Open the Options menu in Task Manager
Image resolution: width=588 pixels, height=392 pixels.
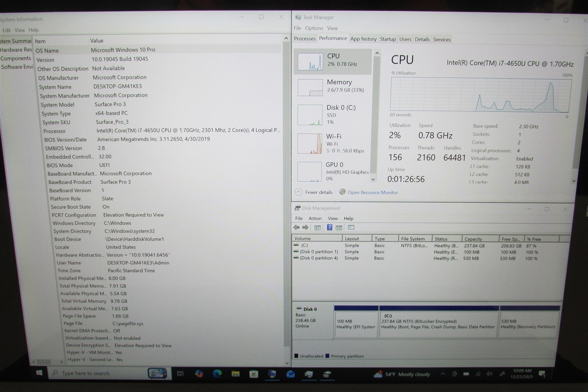tap(314, 28)
